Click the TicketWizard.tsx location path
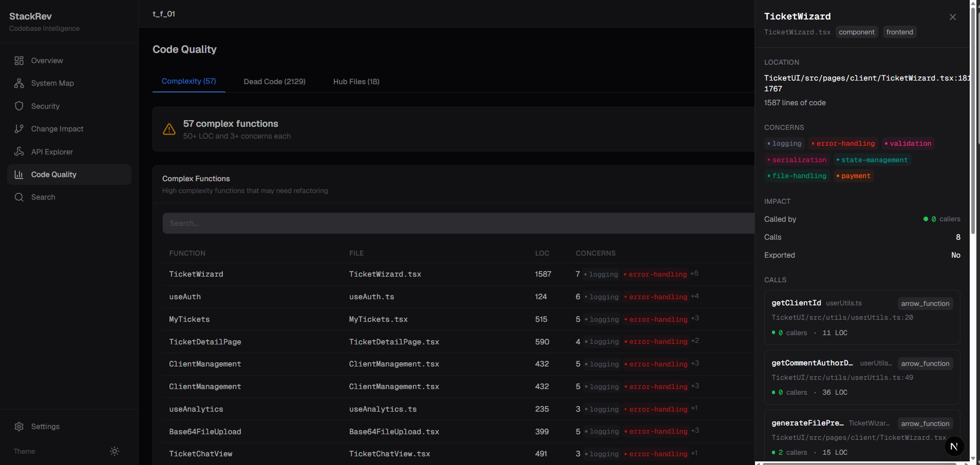The height and width of the screenshot is (465, 980). [x=867, y=83]
